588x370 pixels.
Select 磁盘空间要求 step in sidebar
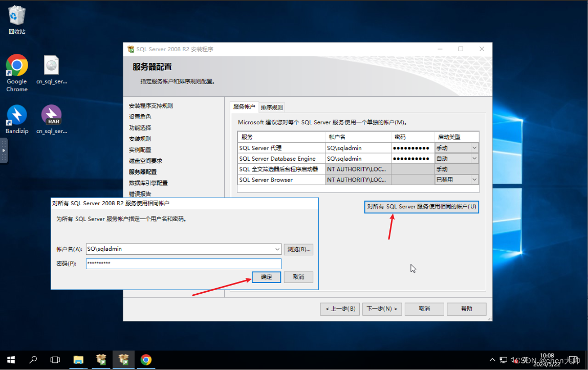pyautogui.click(x=145, y=161)
